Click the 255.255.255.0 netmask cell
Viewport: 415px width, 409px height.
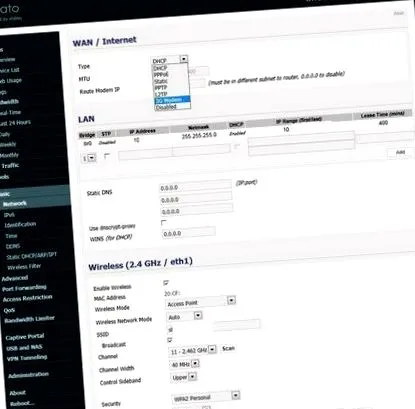point(199,136)
